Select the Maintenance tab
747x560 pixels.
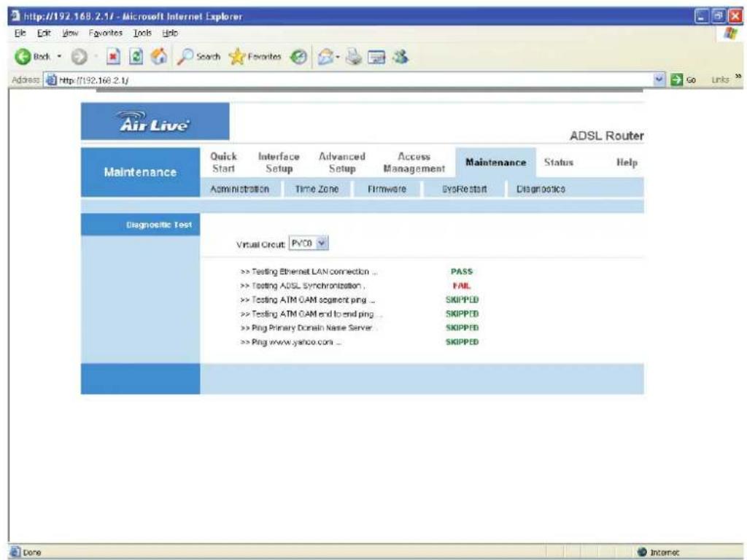pos(495,163)
